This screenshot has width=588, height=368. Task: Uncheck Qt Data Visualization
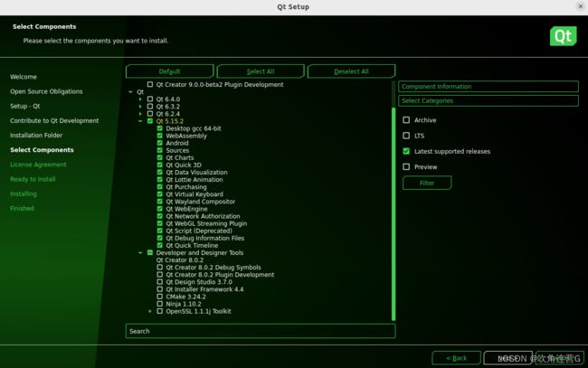tap(160, 172)
